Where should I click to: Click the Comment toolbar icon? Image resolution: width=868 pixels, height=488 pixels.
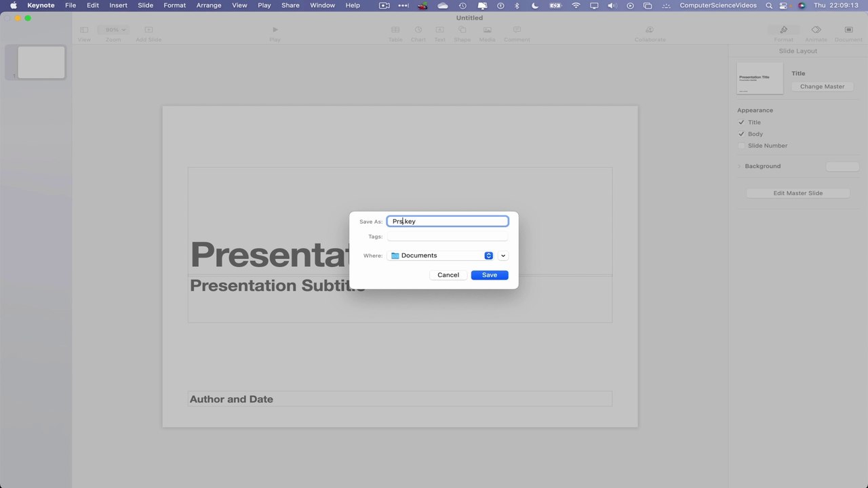517,30
